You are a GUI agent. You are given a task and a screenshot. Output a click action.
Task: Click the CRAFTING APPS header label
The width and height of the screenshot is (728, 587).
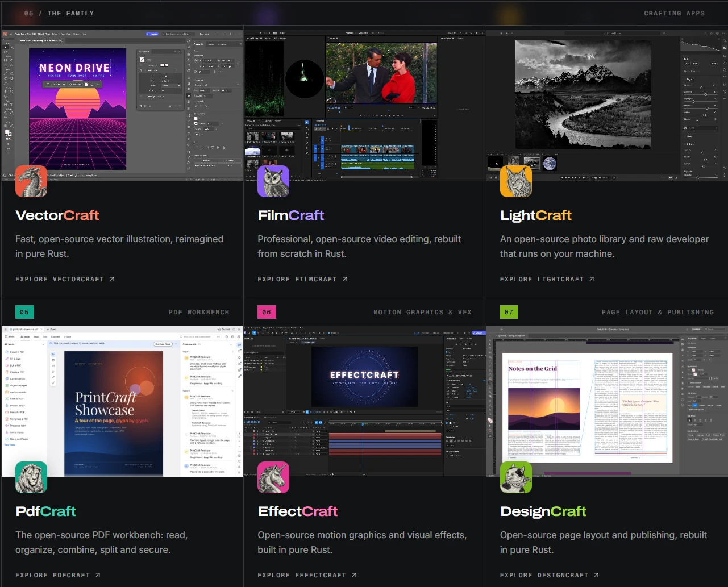coord(674,13)
